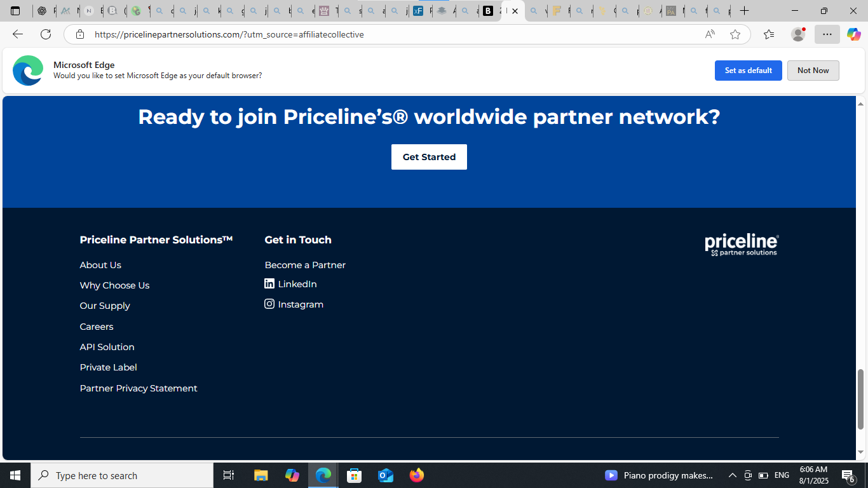Click the LinkedIn icon in footer
868x488 pixels.
(269, 284)
